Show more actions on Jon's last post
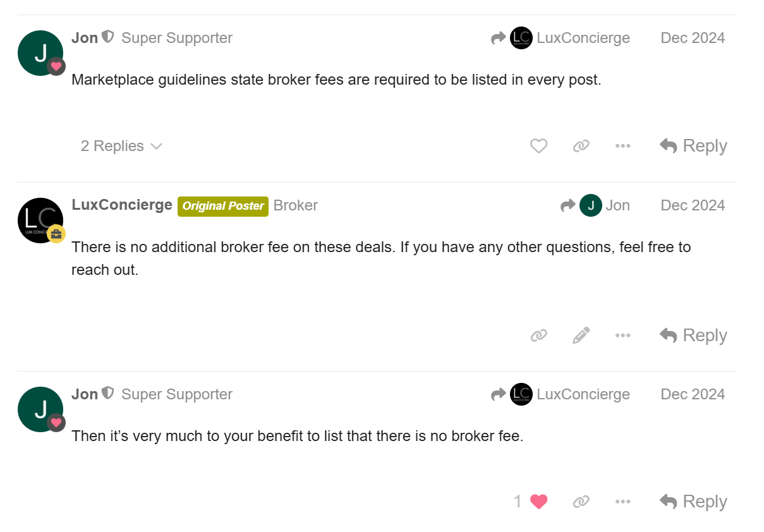Image resolution: width=764 pixels, height=532 pixels. pos(622,502)
